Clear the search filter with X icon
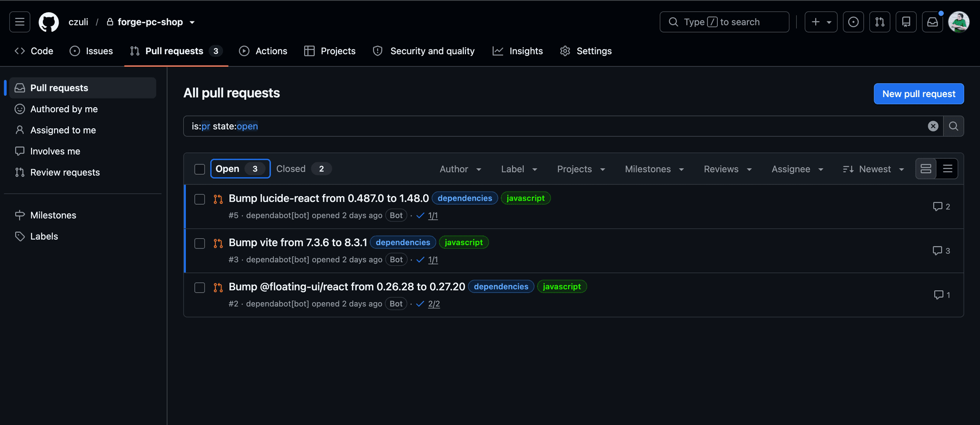This screenshot has height=425, width=980. [x=933, y=126]
